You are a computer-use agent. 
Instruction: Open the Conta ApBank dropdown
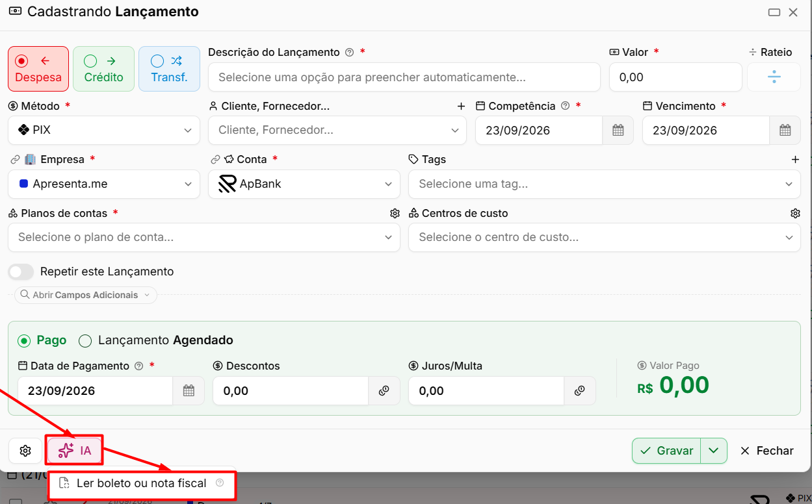pos(304,184)
